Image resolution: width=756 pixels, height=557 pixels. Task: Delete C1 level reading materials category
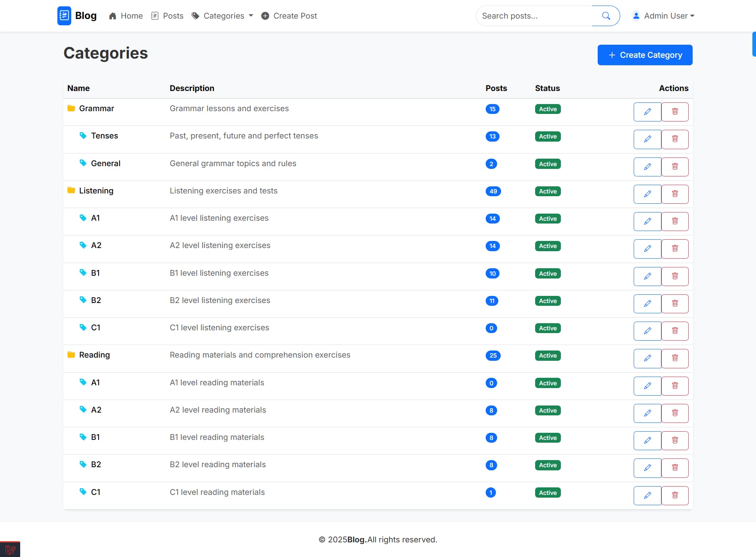pos(675,495)
